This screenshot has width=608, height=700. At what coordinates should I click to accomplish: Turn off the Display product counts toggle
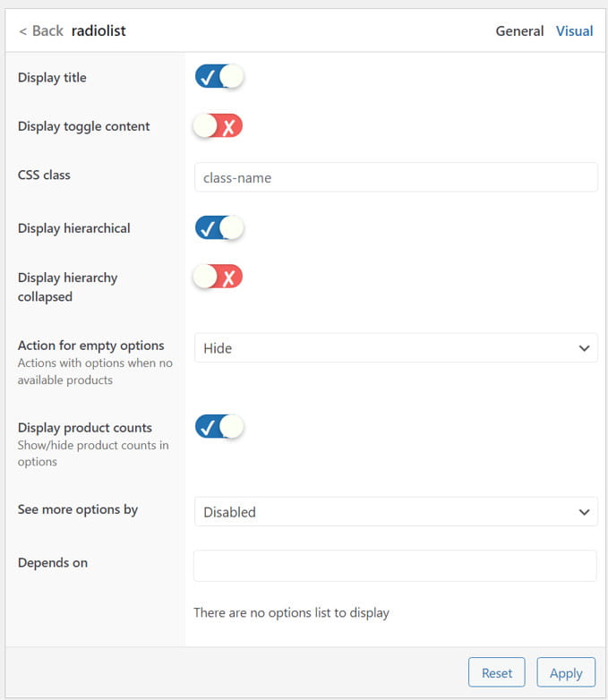pos(218,426)
